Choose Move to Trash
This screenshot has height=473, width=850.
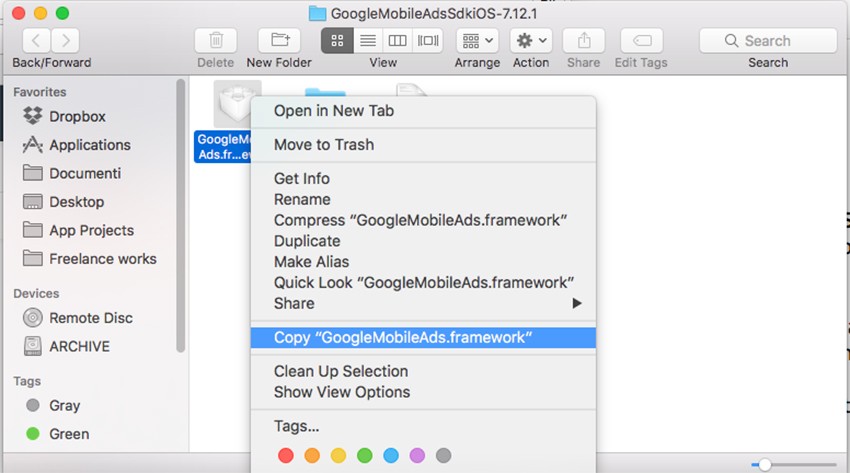pyautogui.click(x=423, y=145)
